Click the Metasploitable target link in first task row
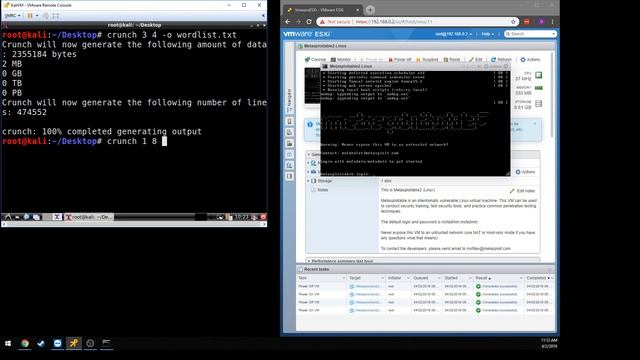 (x=368, y=287)
